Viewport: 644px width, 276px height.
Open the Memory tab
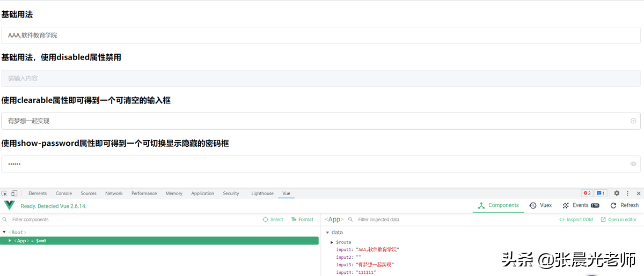(174, 193)
